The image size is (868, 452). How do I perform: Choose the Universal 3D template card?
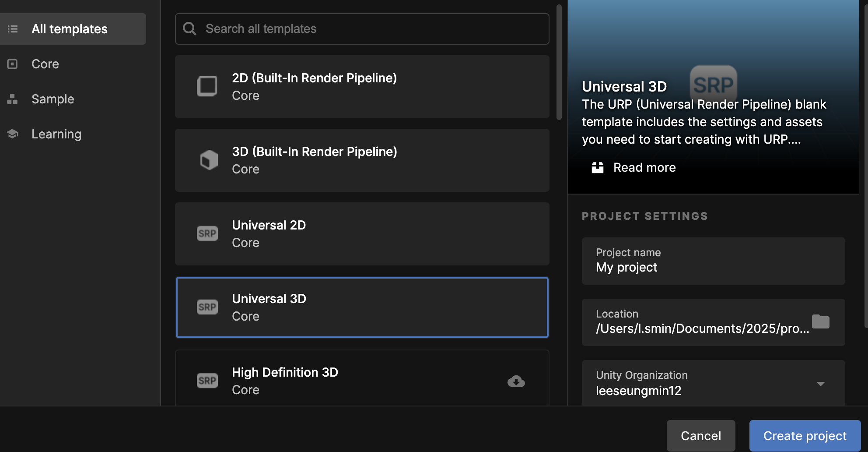(x=362, y=307)
